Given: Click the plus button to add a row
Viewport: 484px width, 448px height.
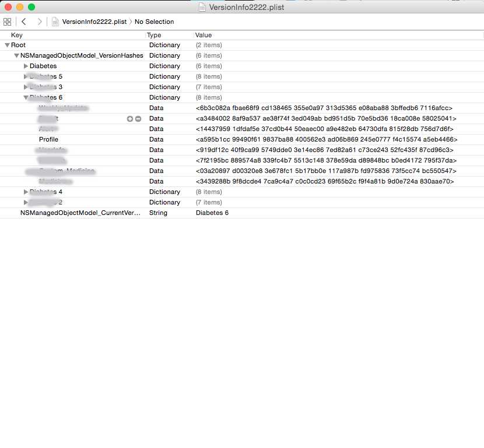Looking at the screenshot, I should click(x=130, y=119).
